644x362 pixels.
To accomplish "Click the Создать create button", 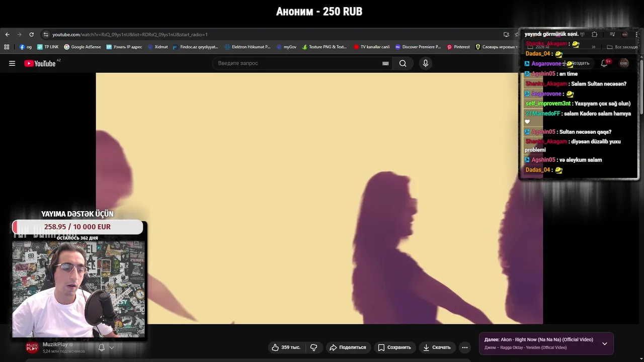I will click(x=578, y=63).
